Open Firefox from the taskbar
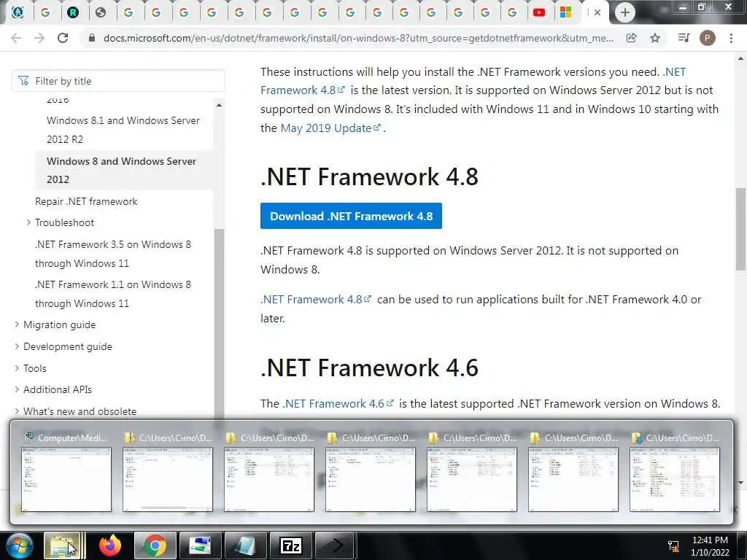The height and width of the screenshot is (560, 747). point(110,545)
